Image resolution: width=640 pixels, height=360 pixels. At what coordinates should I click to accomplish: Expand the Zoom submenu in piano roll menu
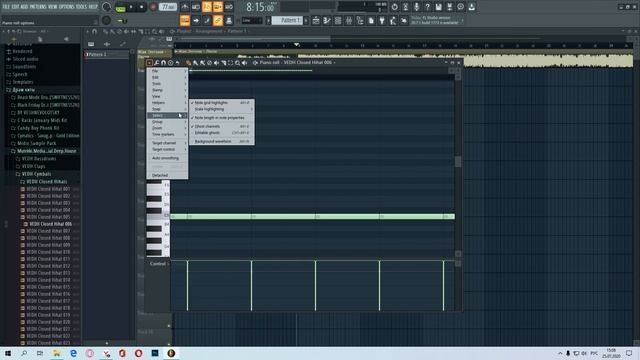(167, 128)
